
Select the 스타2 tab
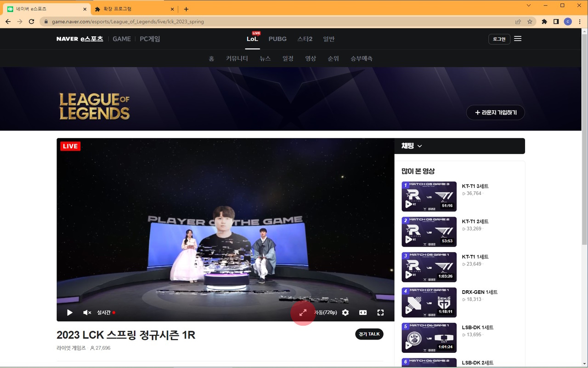305,39
